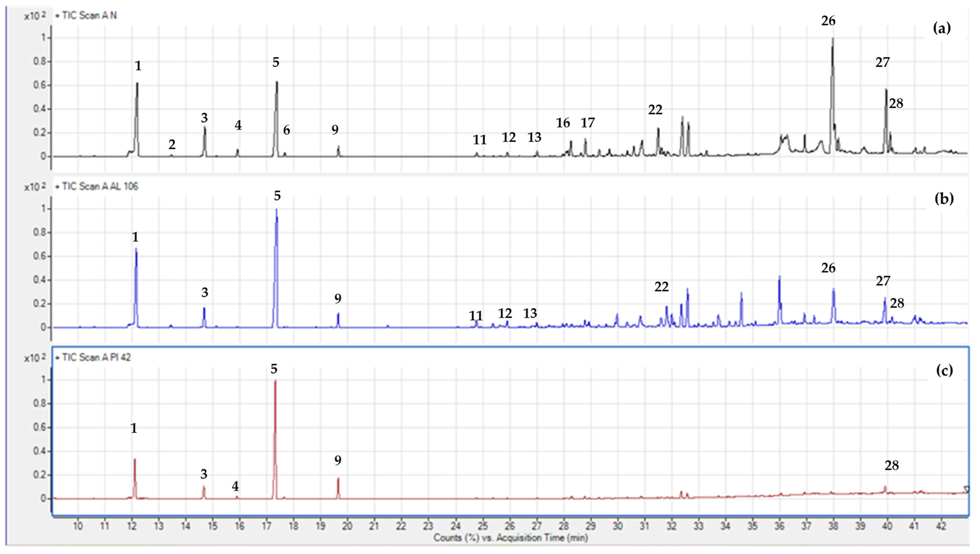Click the 'Counts (%) vs. Acquisition Time (min)' axis title

pyautogui.click(x=510, y=538)
